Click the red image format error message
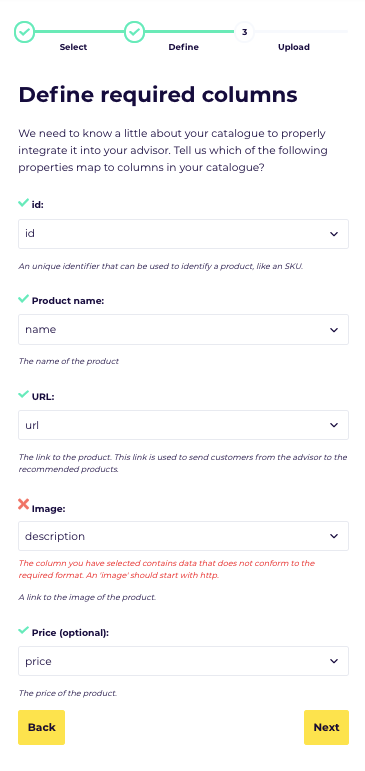The image size is (365, 771). (167, 569)
